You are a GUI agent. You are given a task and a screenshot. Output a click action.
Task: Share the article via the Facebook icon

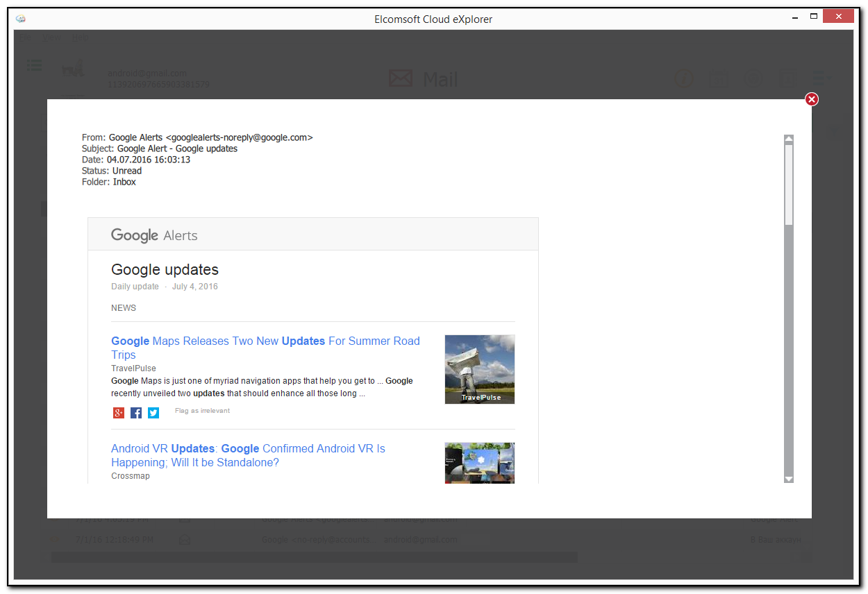(135, 412)
